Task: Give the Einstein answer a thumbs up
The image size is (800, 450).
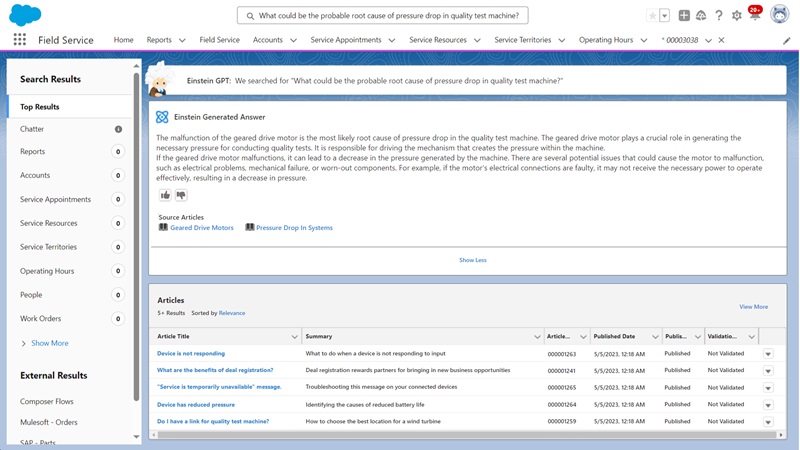Action: [165, 195]
